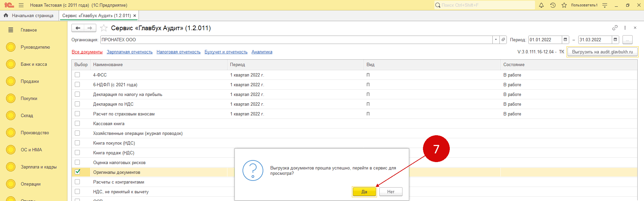Open the history clock icon
The image size is (644, 201).
tap(553, 5)
